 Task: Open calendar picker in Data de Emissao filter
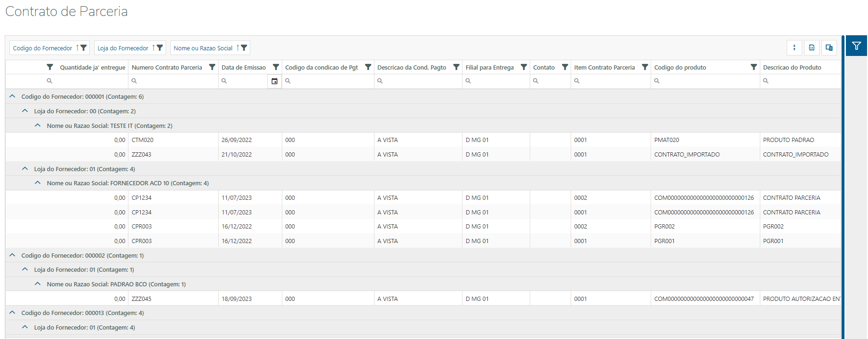(x=274, y=81)
